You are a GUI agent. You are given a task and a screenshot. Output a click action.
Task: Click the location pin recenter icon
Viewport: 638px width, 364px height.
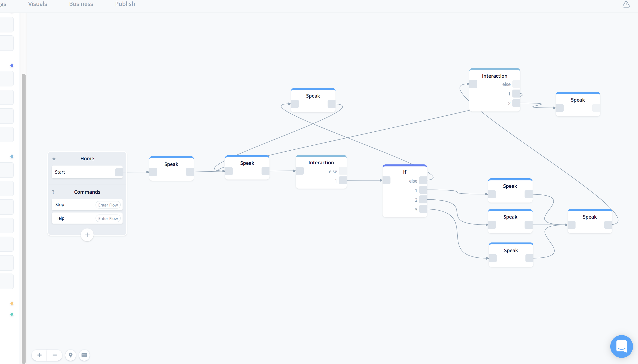click(x=71, y=355)
